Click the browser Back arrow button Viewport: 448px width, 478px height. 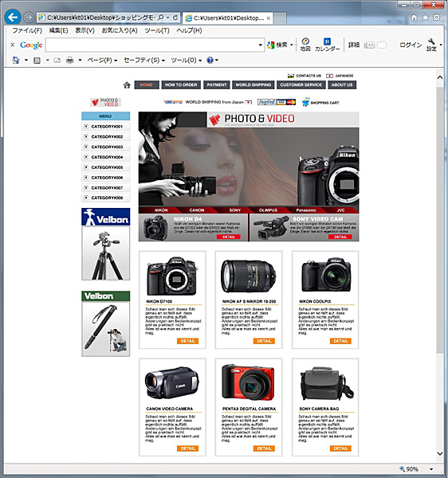13,17
